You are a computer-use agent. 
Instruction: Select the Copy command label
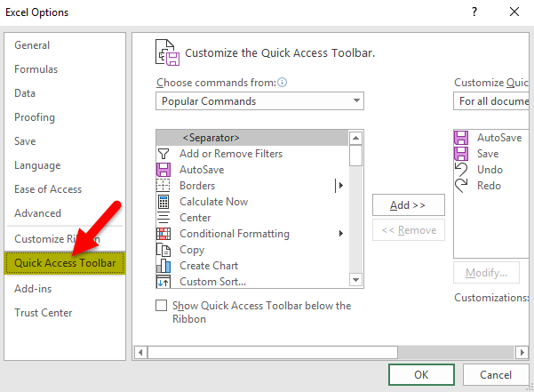pyautogui.click(x=192, y=250)
